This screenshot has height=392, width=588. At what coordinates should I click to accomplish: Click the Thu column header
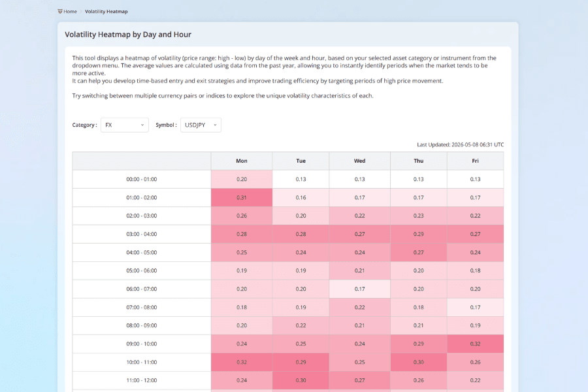[419, 161]
